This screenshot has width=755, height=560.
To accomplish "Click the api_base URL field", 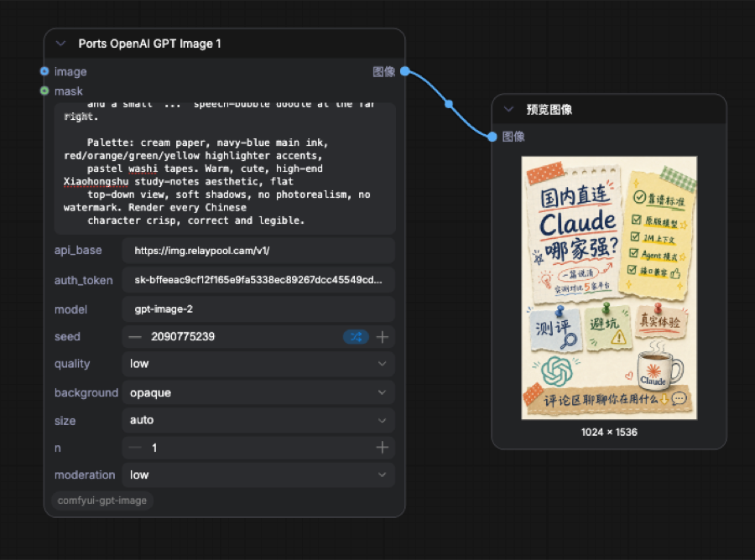I will coord(258,251).
